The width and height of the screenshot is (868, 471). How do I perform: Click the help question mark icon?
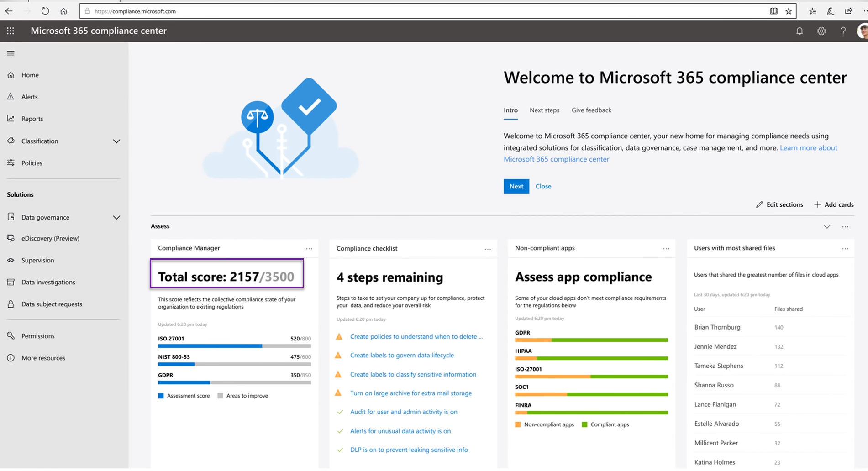843,31
